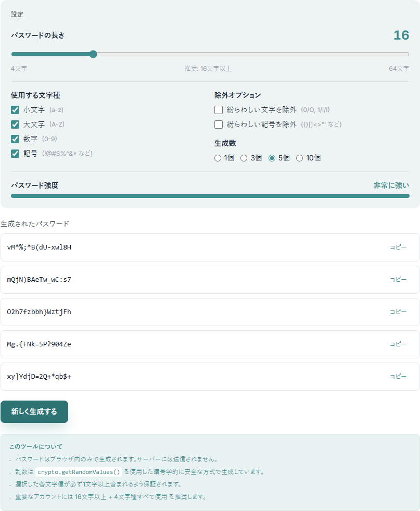Click the パスワードの長さ label
Viewport: 420px width, 511px height.
coord(38,35)
